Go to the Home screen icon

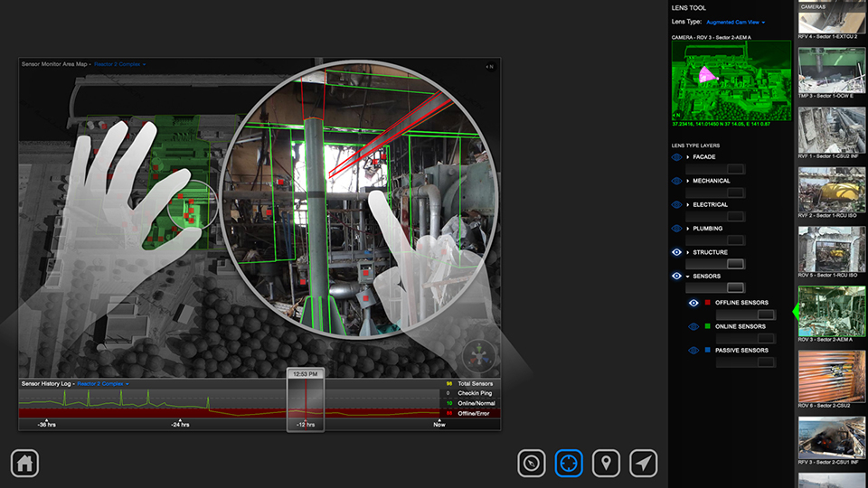[24, 463]
